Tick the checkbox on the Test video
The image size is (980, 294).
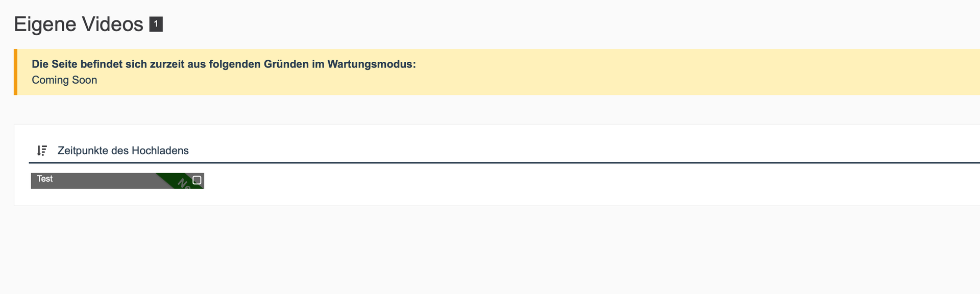197,180
